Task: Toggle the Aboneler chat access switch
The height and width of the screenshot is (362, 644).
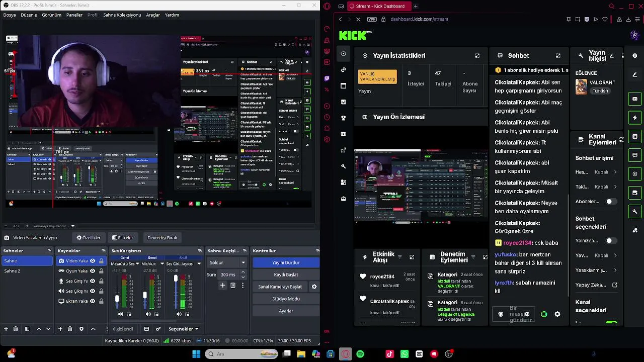Action: (x=611, y=202)
